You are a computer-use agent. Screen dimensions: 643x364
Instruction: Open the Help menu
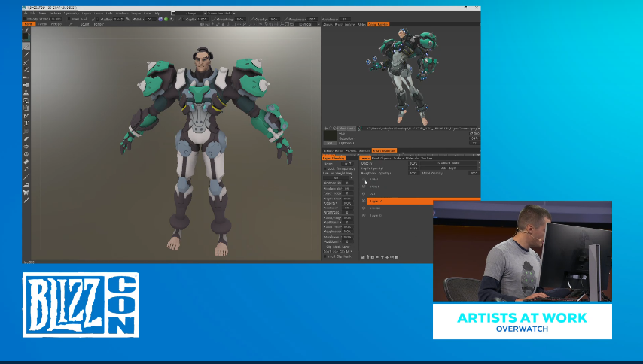(x=157, y=13)
